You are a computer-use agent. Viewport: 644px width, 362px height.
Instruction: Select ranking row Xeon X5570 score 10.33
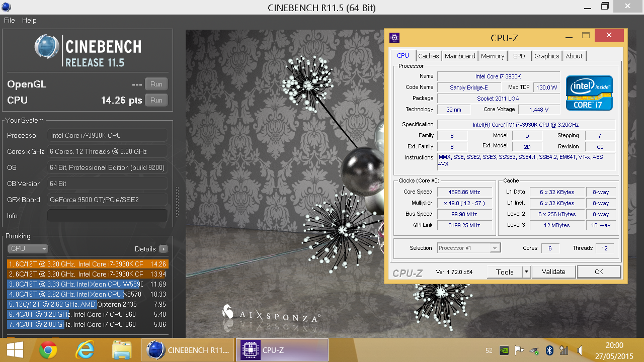coord(88,294)
